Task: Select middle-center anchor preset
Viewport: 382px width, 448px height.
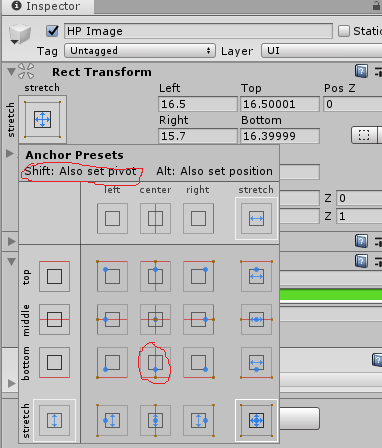Action: pyautogui.click(x=155, y=319)
